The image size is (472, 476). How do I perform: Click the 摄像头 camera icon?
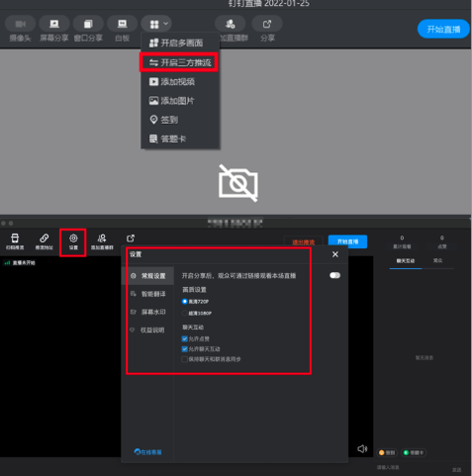click(21, 24)
